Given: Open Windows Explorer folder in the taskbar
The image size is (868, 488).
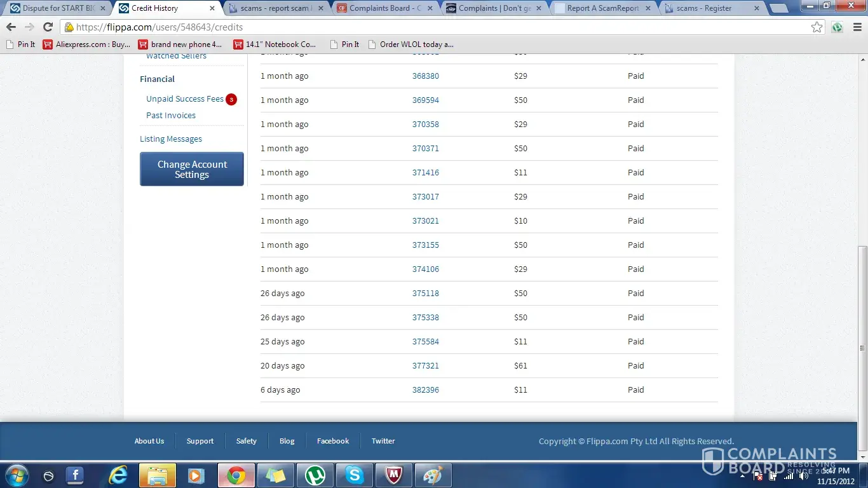Looking at the screenshot, I should (x=158, y=475).
